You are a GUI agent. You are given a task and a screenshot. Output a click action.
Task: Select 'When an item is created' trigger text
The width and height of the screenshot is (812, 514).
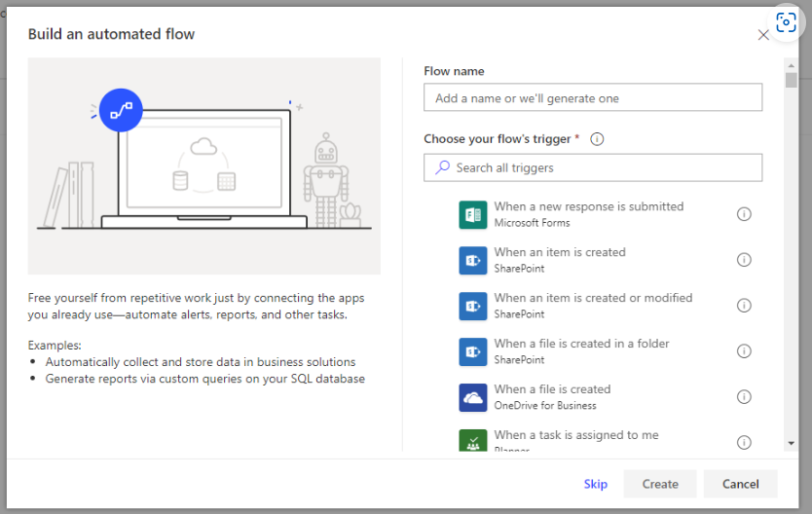pyautogui.click(x=560, y=252)
